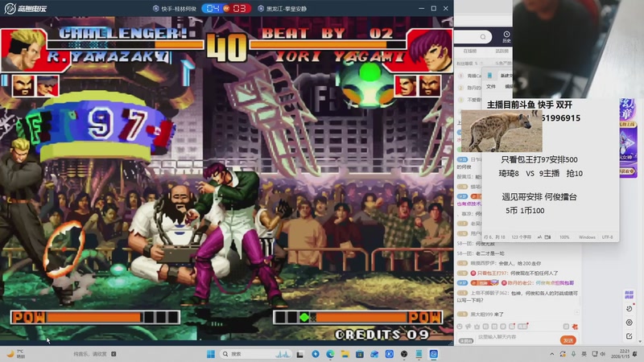Click the microphone icon in system tray

(573, 354)
